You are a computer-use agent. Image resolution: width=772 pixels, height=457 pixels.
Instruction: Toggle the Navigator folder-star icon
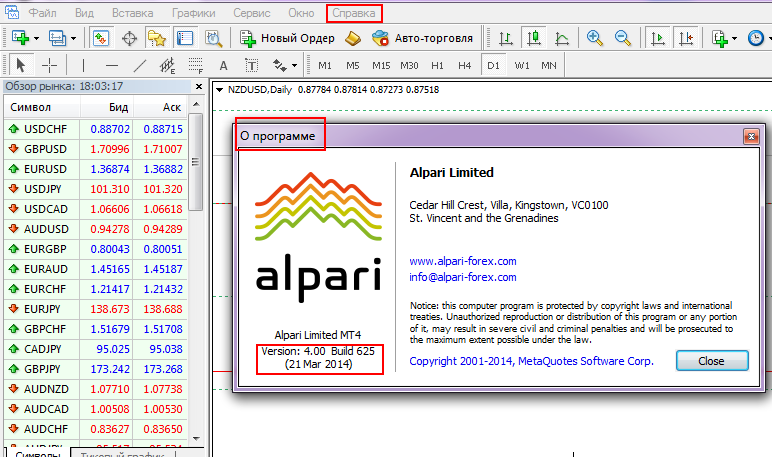(157, 38)
